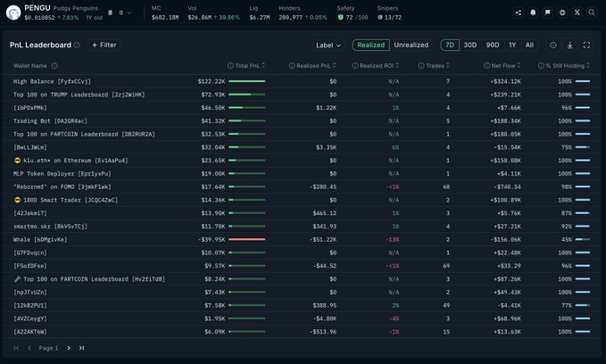The image size is (606, 364).
Task: Open wallet Trading Bot [DA2GR4ac]
Action: click(50, 121)
